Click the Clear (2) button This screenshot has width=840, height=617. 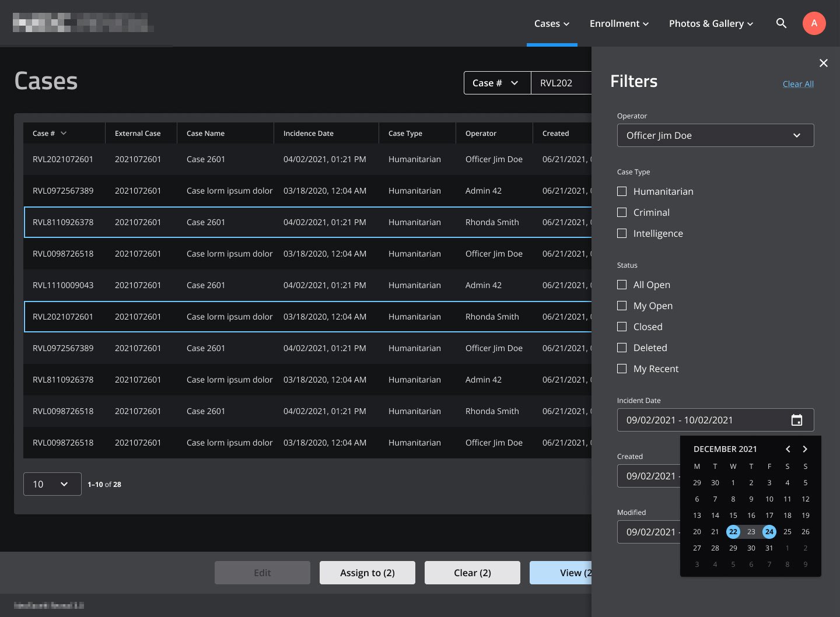473,573
